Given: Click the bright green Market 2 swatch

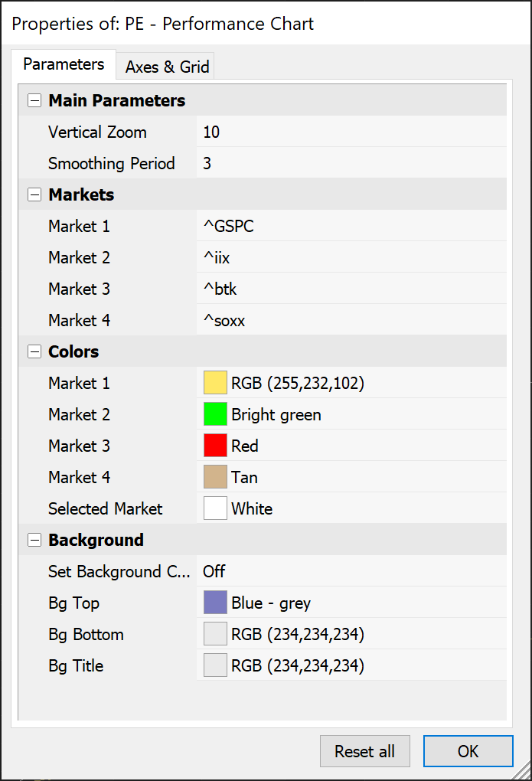Looking at the screenshot, I should (215, 414).
